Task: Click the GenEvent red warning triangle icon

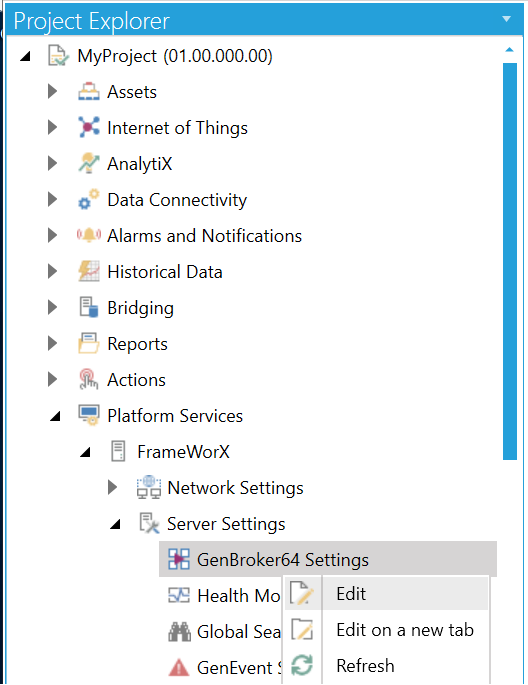Action: point(179,668)
